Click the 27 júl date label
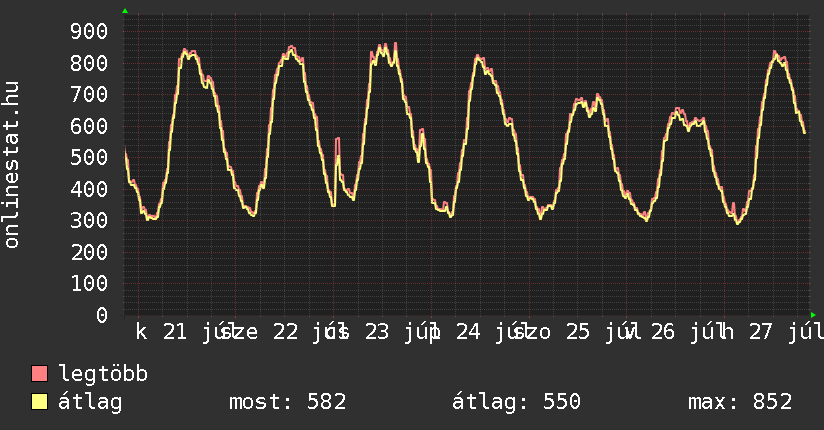The height and width of the screenshot is (430, 824). click(786, 332)
